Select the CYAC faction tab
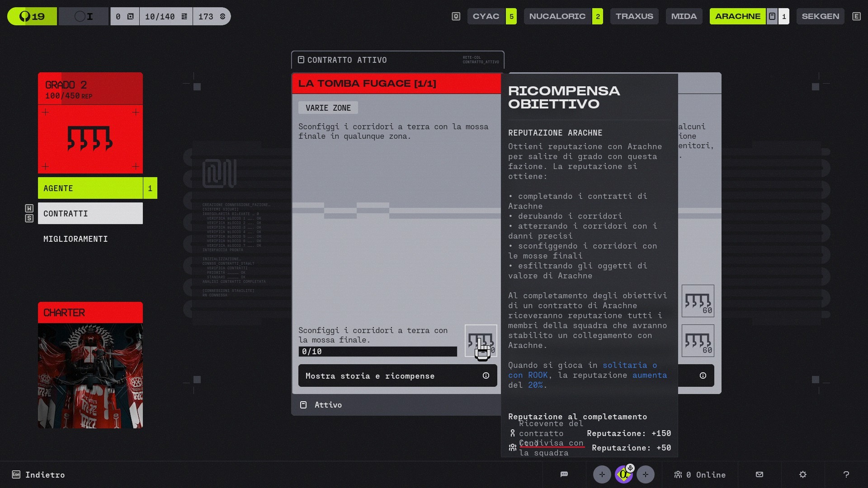Screen dimensions: 868x488 pos(486,16)
